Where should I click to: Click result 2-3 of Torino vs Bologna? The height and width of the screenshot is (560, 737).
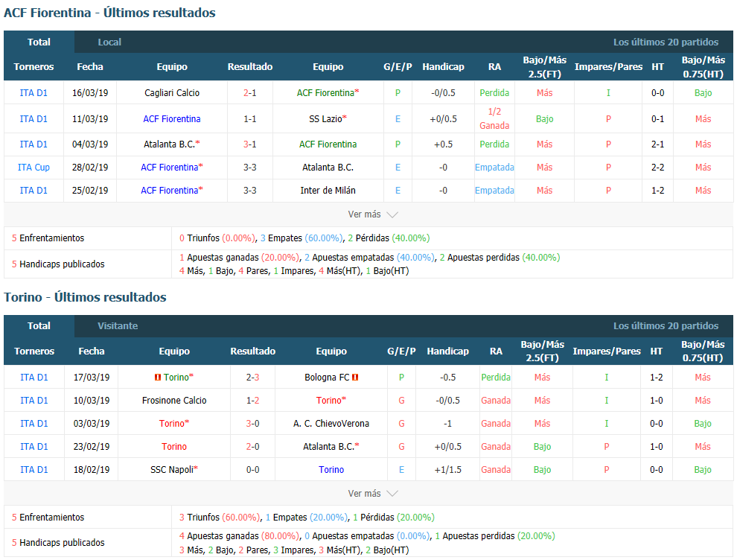pyautogui.click(x=252, y=377)
